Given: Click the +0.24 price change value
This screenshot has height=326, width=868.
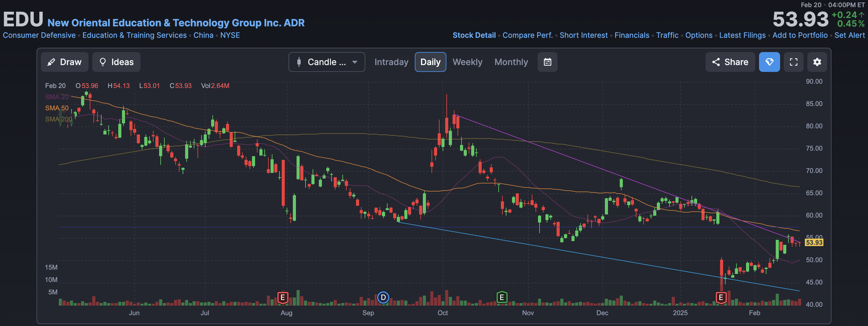Looking at the screenshot, I should pyautogui.click(x=844, y=15).
